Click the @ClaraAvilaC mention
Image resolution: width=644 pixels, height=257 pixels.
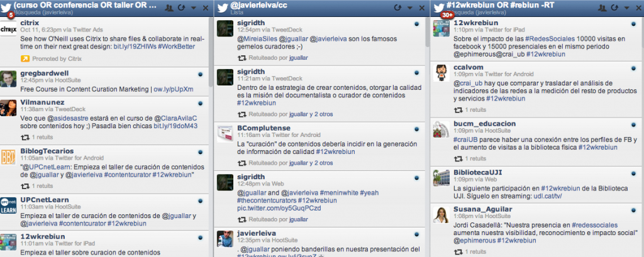pyautogui.click(x=176, y=118)
